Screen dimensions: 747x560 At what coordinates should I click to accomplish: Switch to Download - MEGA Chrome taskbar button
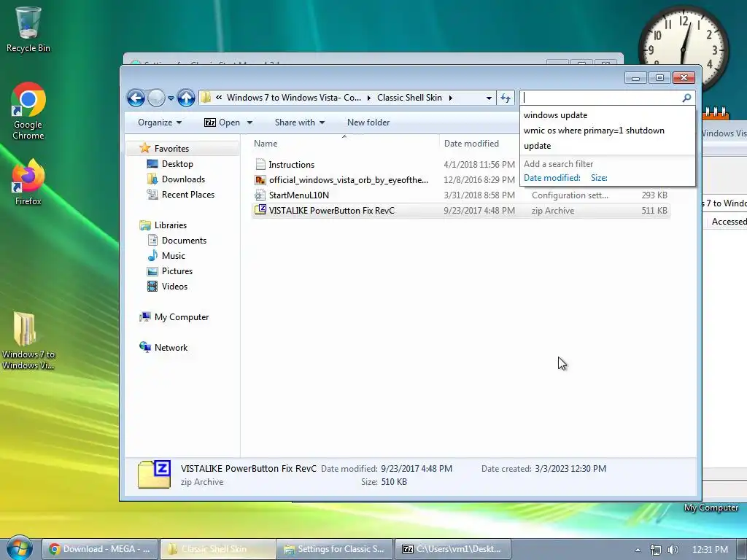click(x=99, y=549)
